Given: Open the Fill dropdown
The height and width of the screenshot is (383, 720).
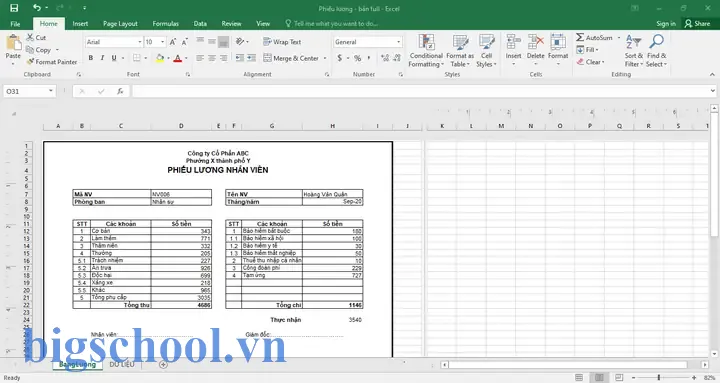Looking at the screenshot, I should 588,50.
